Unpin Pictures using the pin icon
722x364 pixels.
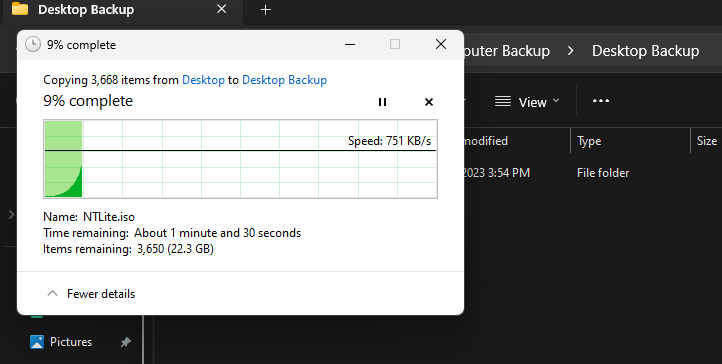[x=125, y=342]
